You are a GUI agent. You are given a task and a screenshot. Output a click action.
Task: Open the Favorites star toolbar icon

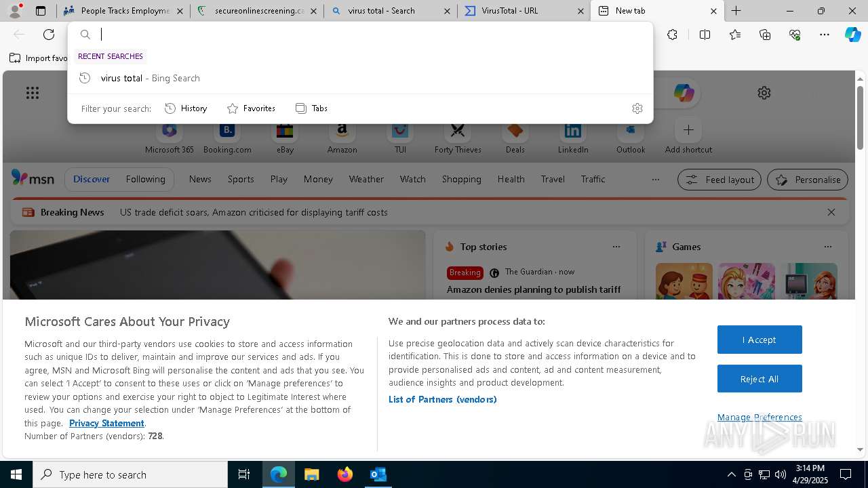(x=735, y=35)
